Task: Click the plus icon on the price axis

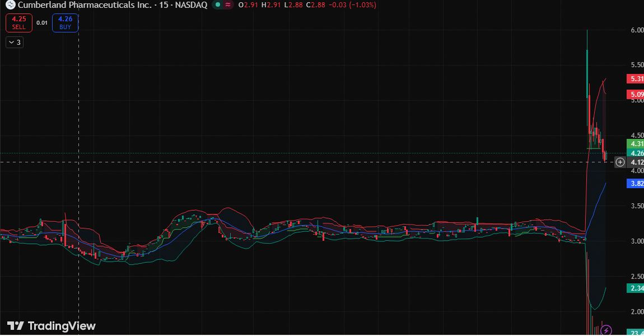Action: [x=619, y=162]
